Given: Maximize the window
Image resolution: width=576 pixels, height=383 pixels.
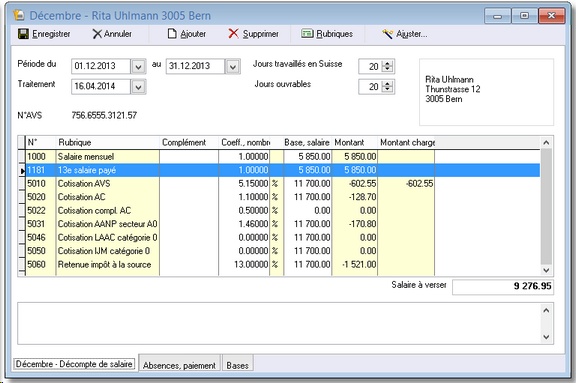Looking at the screenshot, I should coord(525,16).
